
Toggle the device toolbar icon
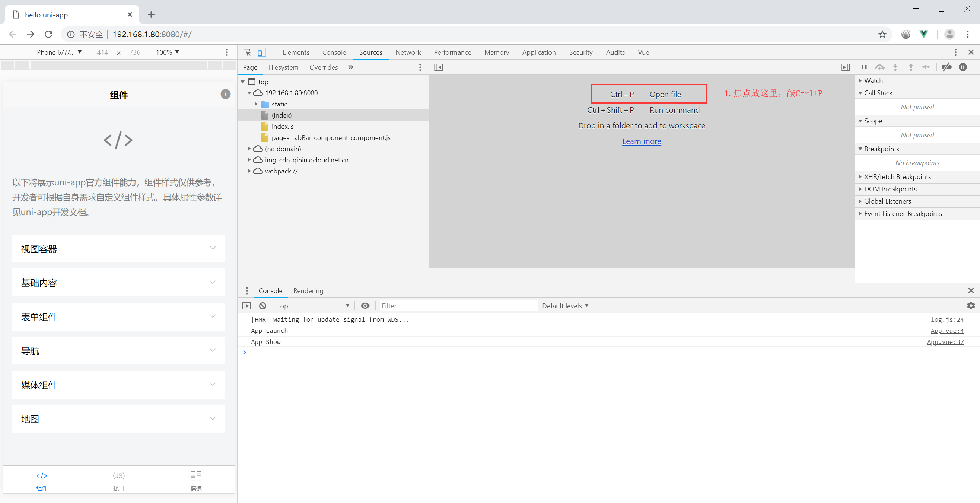[x=262, y=52]
